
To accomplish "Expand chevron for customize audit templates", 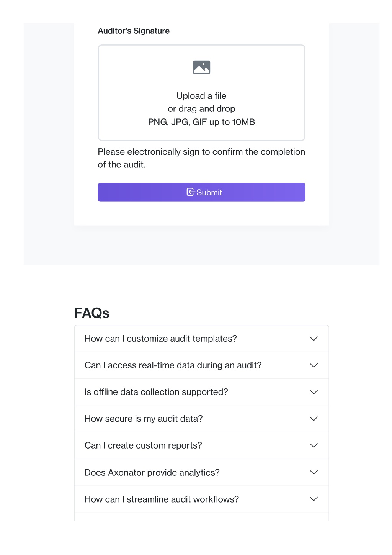I will [x=314, y=339].
